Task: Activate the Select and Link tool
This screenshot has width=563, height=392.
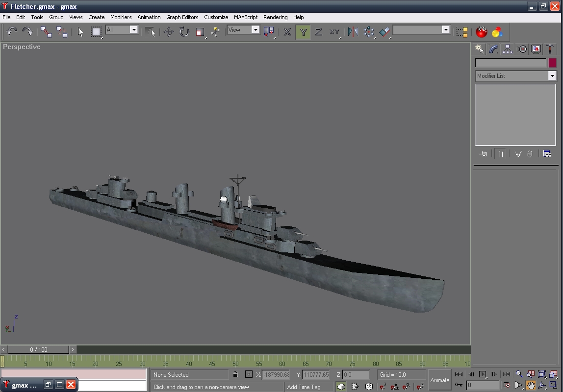Action: click(x=46, y=32)
